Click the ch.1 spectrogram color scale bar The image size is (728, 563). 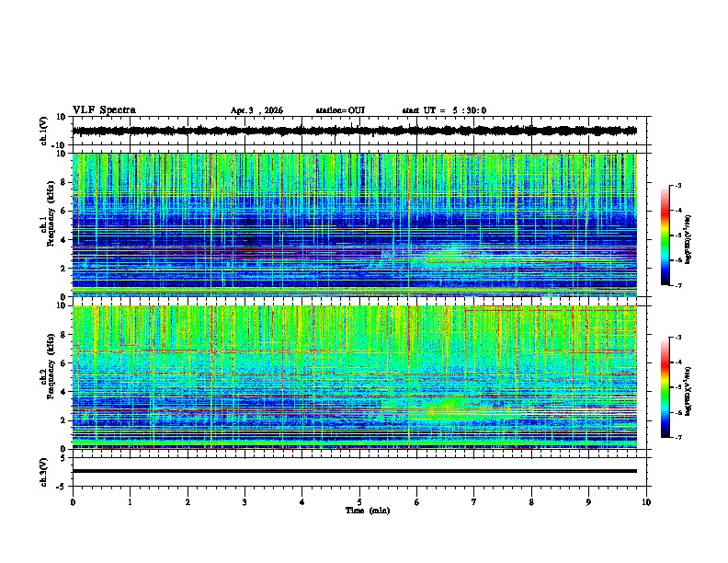point(665,236)
